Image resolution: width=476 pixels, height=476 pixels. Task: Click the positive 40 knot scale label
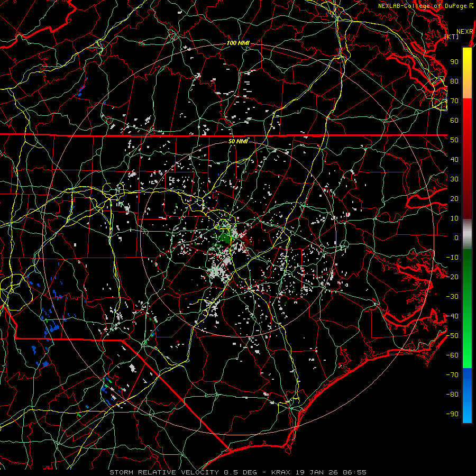coord(454,160)
